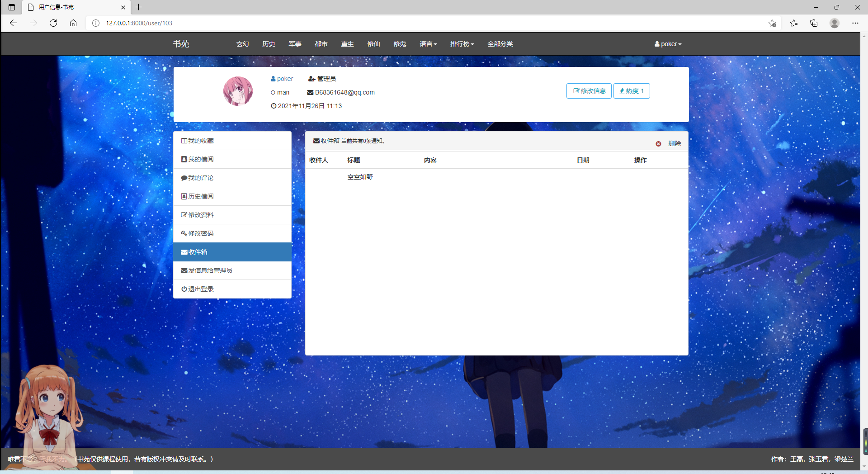The height and width of the screenshot is (474, 868).
Task: Click the 内容 column header
Action: pos(430,160)
